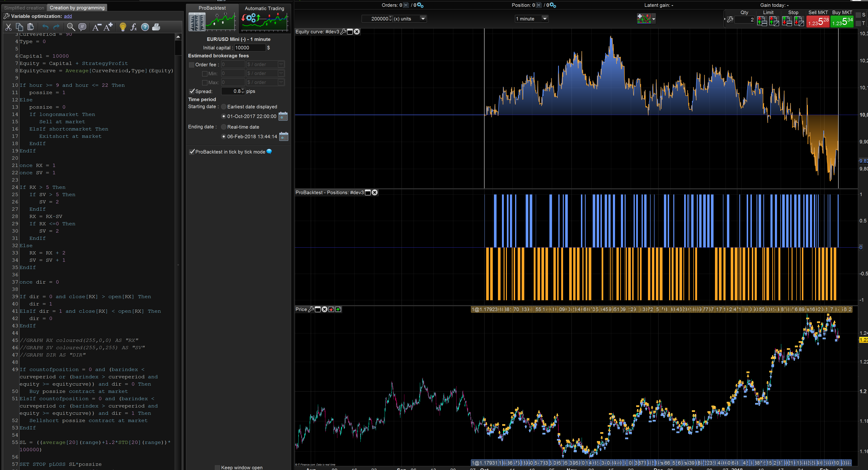Click the Cut scissors icon in editor toolbar
This screenshot has height=470, width=868.
pyautogui.click(x=8, y=27)
